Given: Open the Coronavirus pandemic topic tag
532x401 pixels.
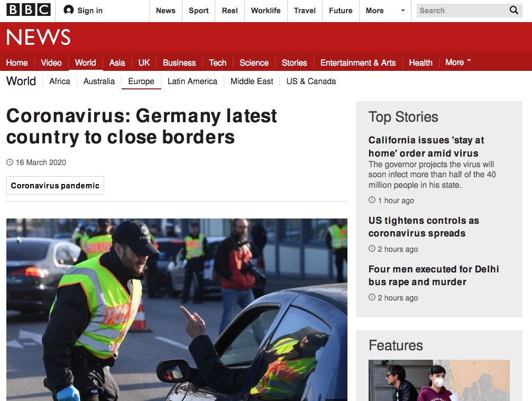Looking at the screenshot, I should [55, 185].
